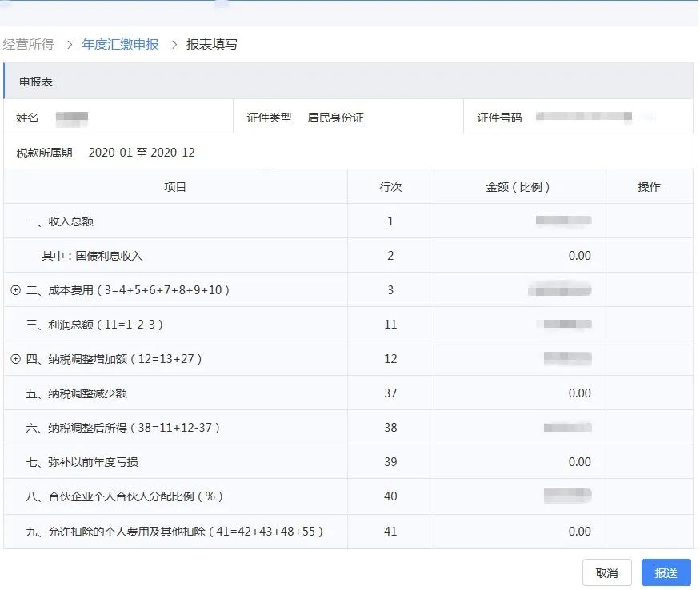Screen dimensions: 700x590
Task: Click the 居民身份证 certificate type value
Action: coord(336,118)
